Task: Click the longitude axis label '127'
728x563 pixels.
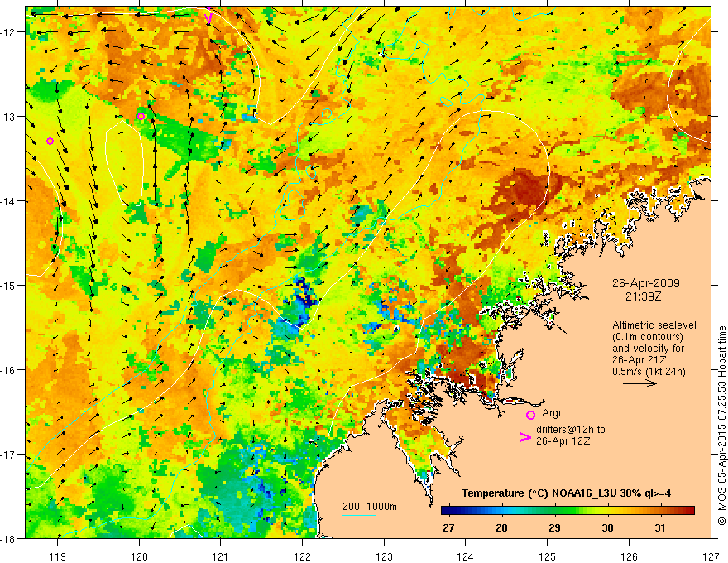Action: [x=711, y=556]
